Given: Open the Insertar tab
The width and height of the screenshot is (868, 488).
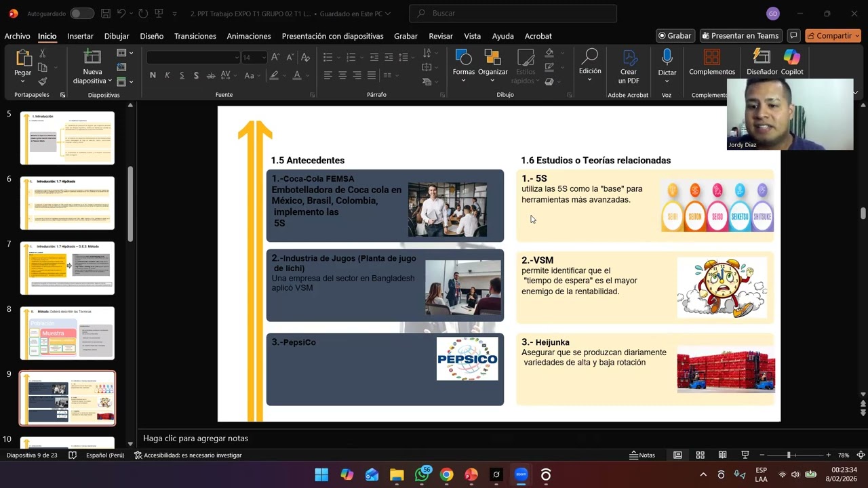Looking at the screenshot, I should pyautogui.click(x=80, y=36).
